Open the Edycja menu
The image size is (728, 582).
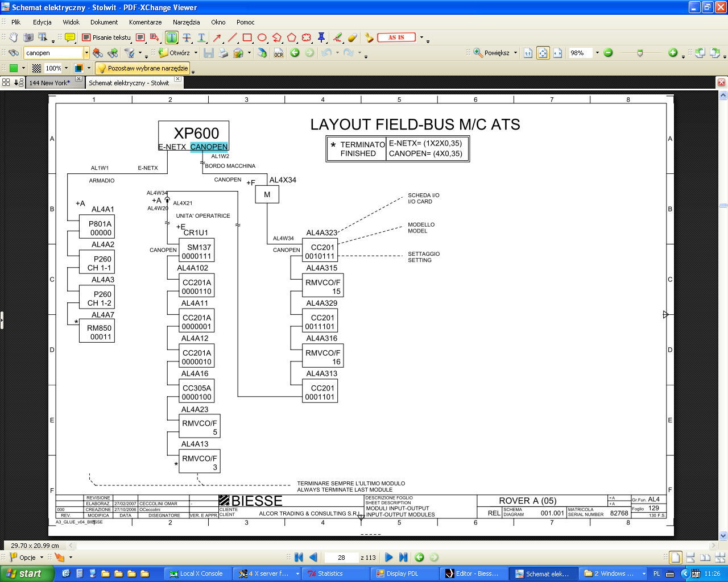(x=42, y=22)
